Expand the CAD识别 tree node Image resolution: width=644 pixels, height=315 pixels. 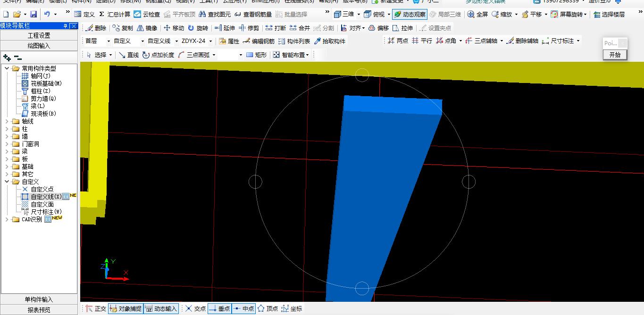pos(7,219)
